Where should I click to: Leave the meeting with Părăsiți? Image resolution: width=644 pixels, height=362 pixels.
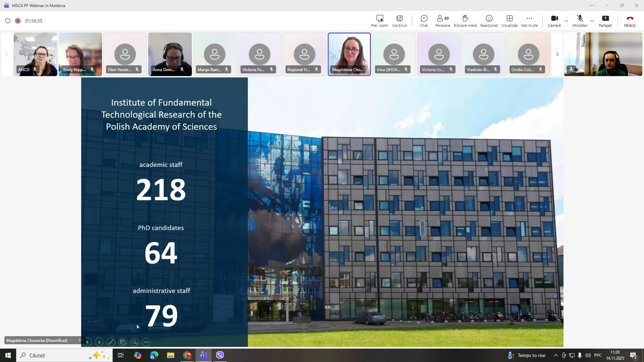tap(630, 21)
